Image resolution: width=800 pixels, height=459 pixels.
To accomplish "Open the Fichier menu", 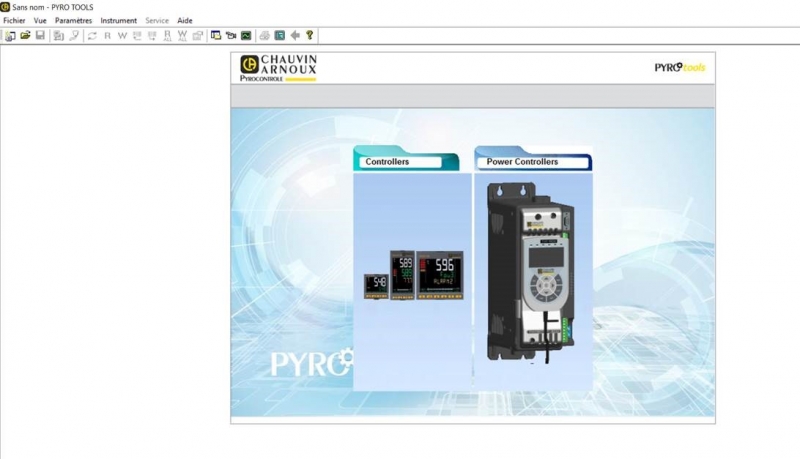I will point(14,21).
